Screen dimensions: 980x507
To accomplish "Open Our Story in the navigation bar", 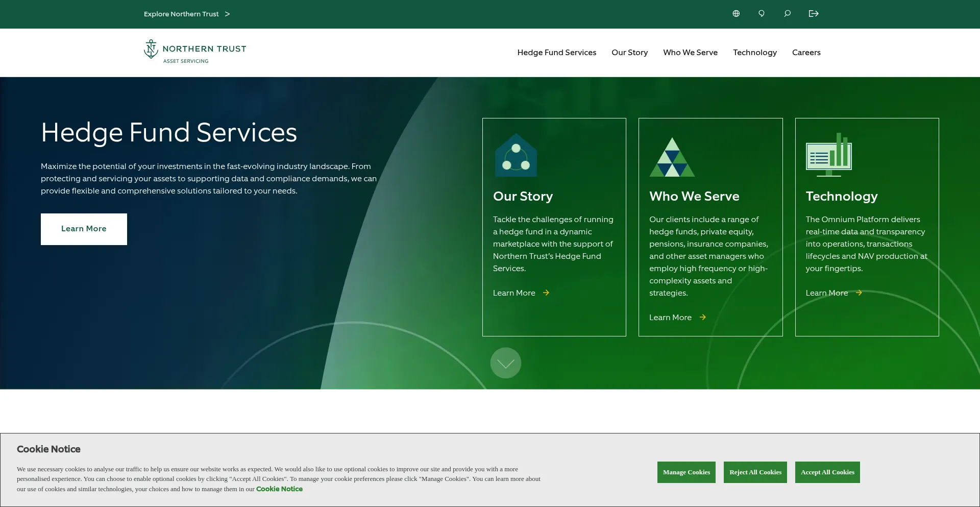I will coord(630,53).
